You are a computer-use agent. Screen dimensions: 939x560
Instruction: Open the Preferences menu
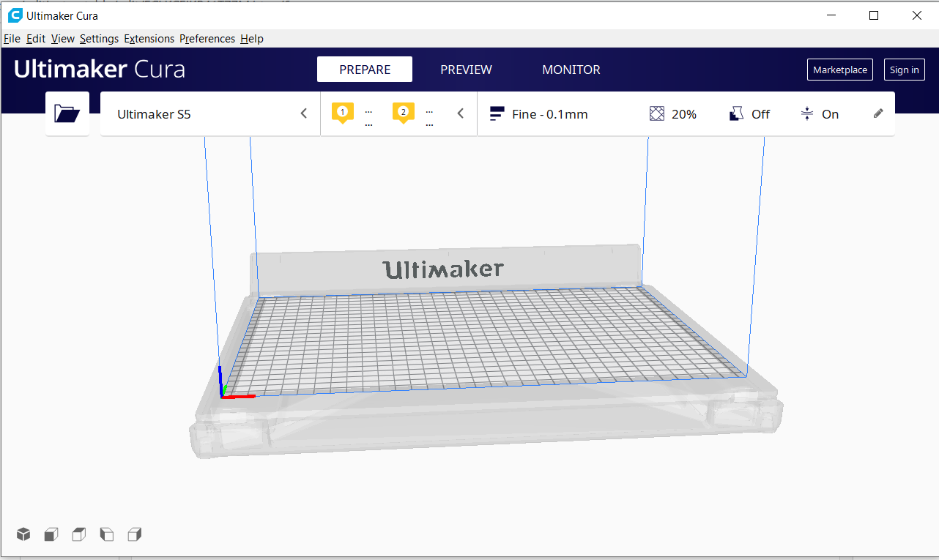pos(207,39)
